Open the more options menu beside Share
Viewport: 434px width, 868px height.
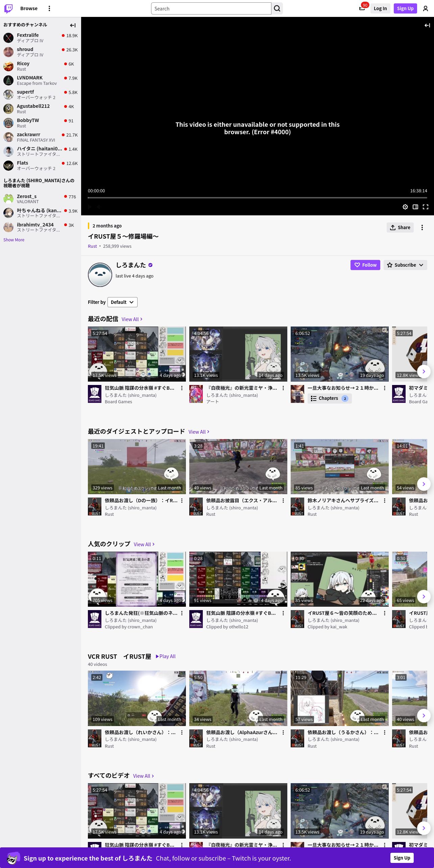[x=422, y=227]
